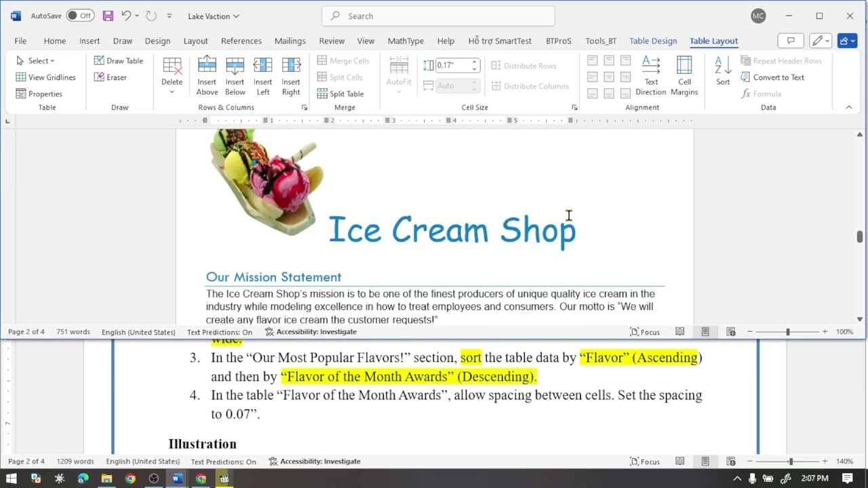This screenshot has height=488, width=868.
Task: Insert a column to the right
Action: click(291, 76)
